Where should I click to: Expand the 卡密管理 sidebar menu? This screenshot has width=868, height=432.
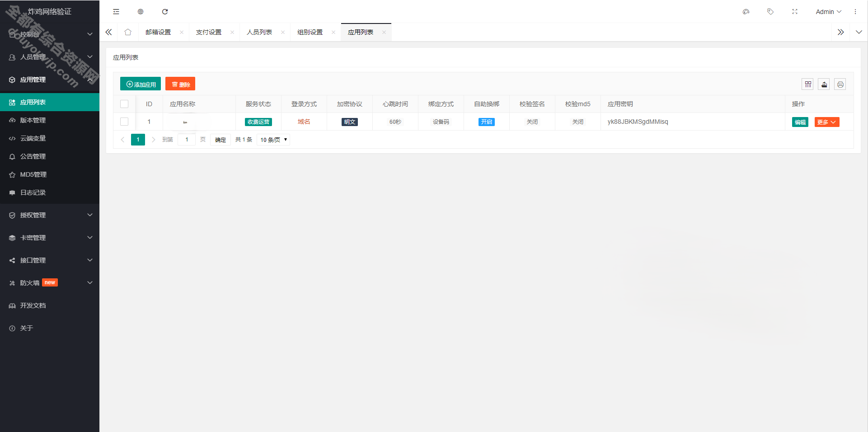(x=50, y=238)
